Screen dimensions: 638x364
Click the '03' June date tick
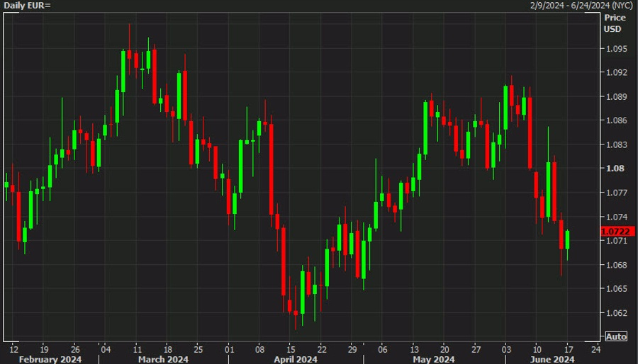(507, 349)
